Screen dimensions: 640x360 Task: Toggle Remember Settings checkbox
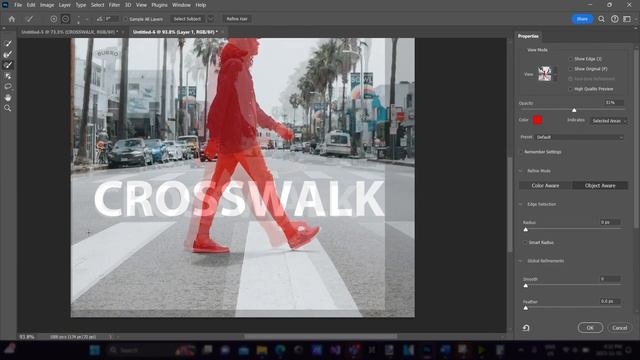(521, 152)
